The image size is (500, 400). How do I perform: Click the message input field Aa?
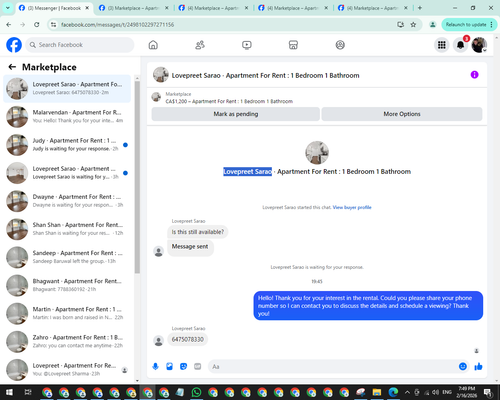tap(333, 367)
